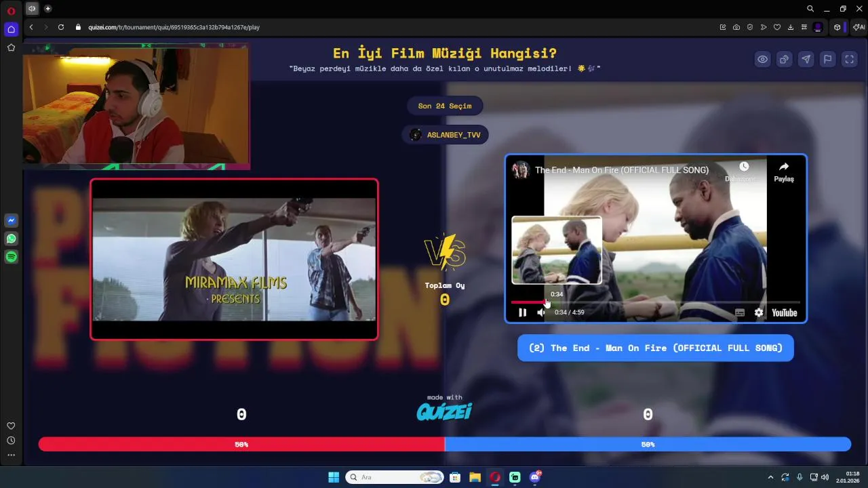Open the green app on taskbar
The image size is (868, 488).
515,477
